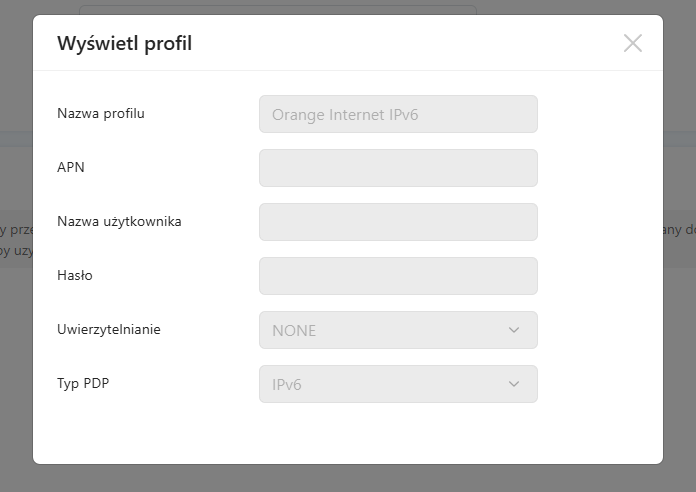Click the "Orange Internet IPv6" profile name text

344,114
